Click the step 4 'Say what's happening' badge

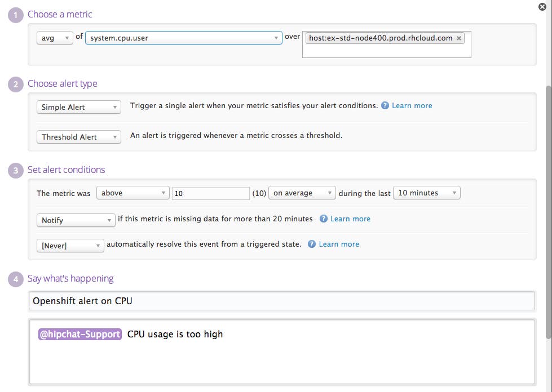(15, 278)
